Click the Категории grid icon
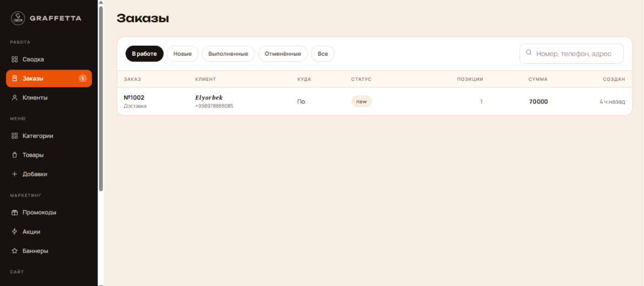Screen dimensions: 644x286 [x=15, y=136]
